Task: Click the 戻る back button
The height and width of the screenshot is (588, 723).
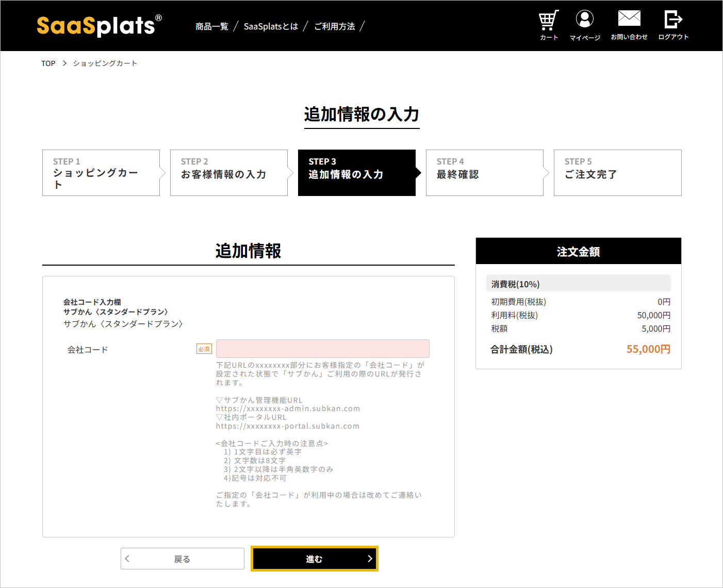Action: 183,559
